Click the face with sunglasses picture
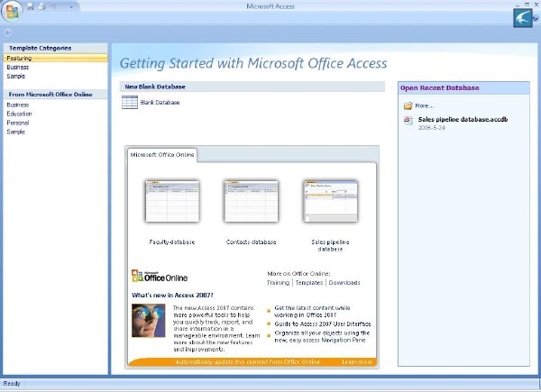Viewport: 541px width, 392px height. click(149, 320)
